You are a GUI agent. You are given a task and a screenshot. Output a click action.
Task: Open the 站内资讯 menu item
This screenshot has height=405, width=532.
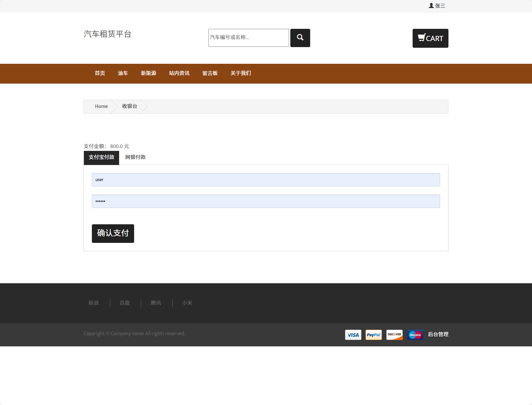[x=179, y=73]
